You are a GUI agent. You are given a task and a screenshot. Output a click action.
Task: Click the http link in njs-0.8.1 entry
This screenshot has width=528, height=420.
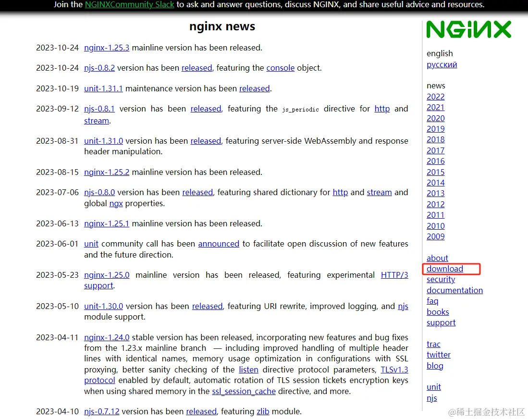tap(382, 109)
